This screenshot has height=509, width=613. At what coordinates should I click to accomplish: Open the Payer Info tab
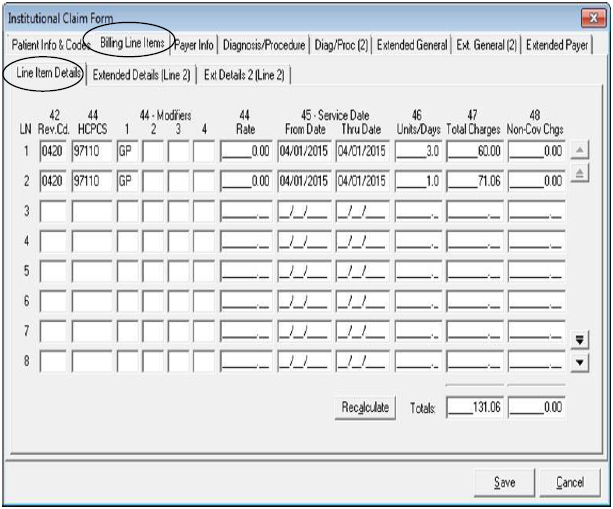pyautogui.click(x=194, y=45)
